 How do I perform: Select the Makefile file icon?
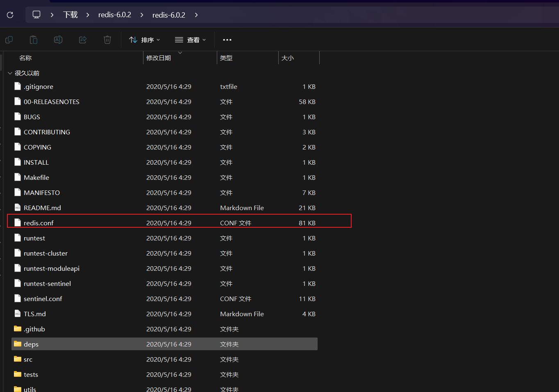18,177
